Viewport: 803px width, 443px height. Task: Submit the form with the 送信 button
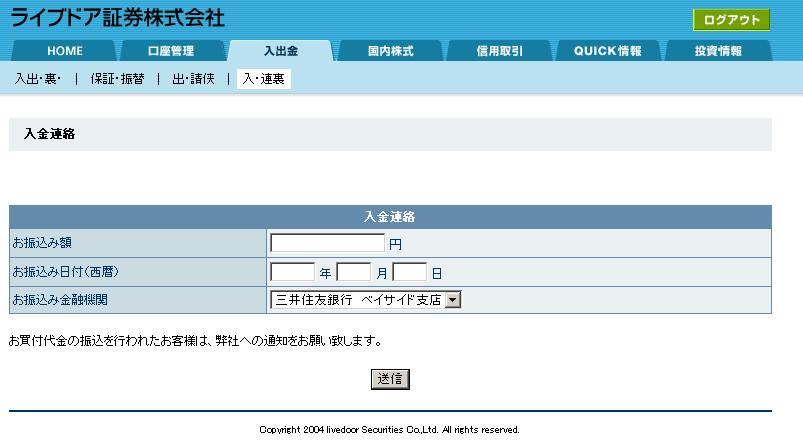pyautogui.click(x=390, y=379)
